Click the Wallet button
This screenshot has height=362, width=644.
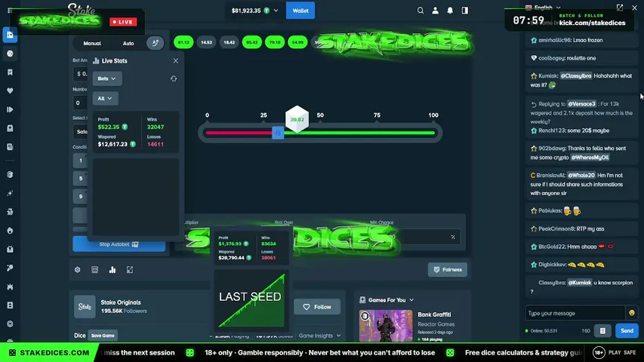pyautogui.click(x=300, y=11)
